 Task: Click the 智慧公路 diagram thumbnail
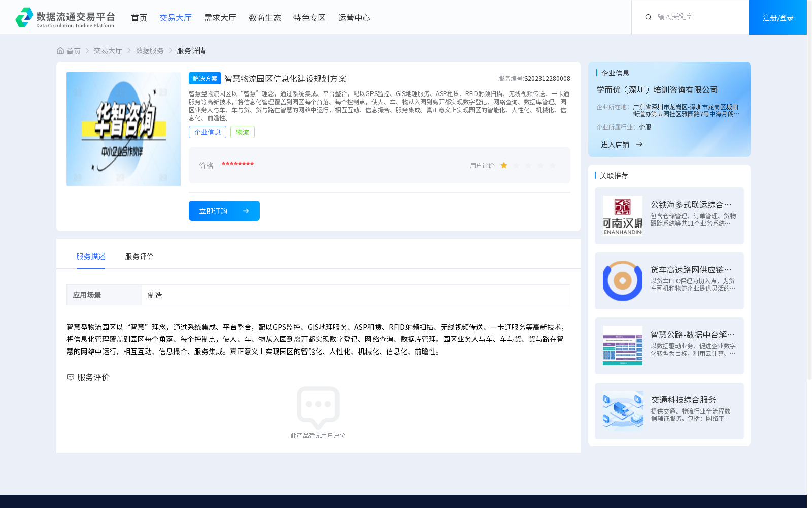pyautogui.click(x=623, y=346)
